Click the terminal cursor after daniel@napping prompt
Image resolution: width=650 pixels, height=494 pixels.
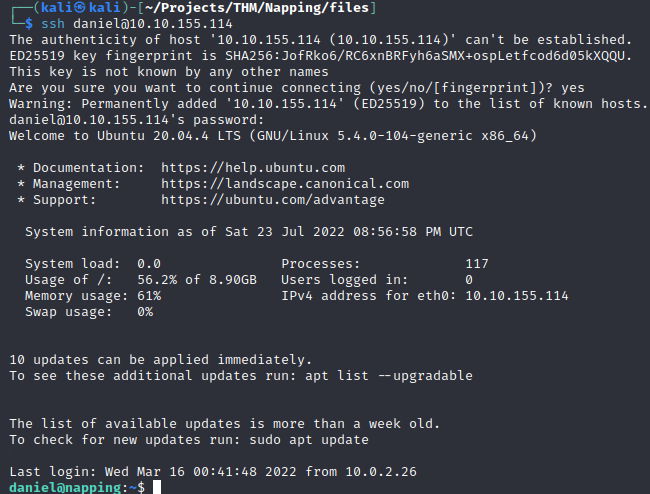click(x=153, y=487)
